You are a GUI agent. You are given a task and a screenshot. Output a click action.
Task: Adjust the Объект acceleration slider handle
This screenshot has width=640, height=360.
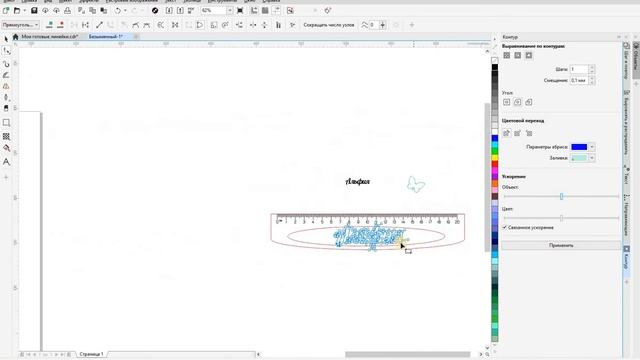[x=561, y=196]
